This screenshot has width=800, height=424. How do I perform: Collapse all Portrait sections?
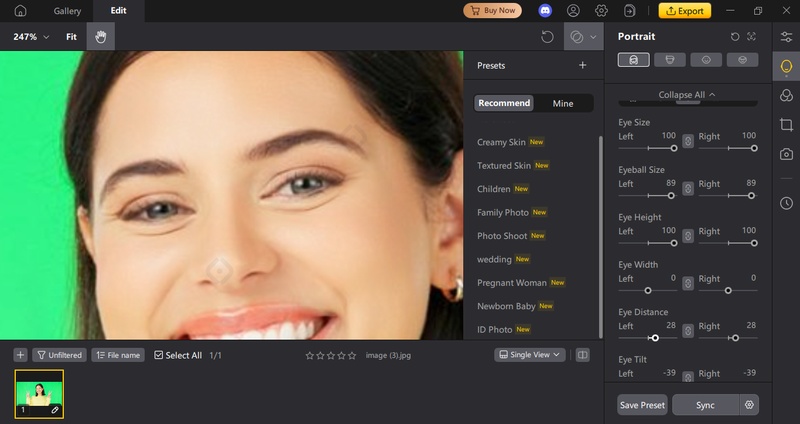(x=686, y=95)
